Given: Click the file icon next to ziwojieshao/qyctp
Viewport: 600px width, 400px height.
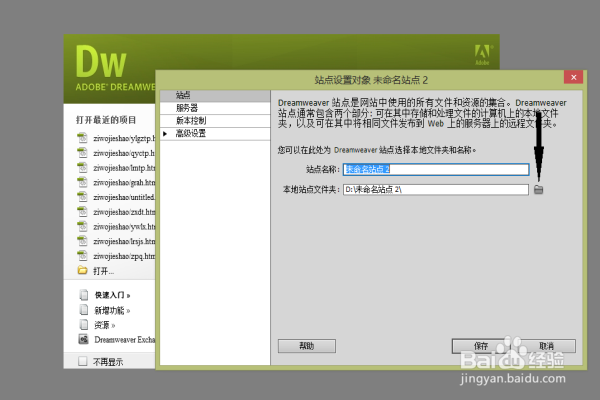Looking at the screenshot, I should pyautogui.click(x=82, y=153).
